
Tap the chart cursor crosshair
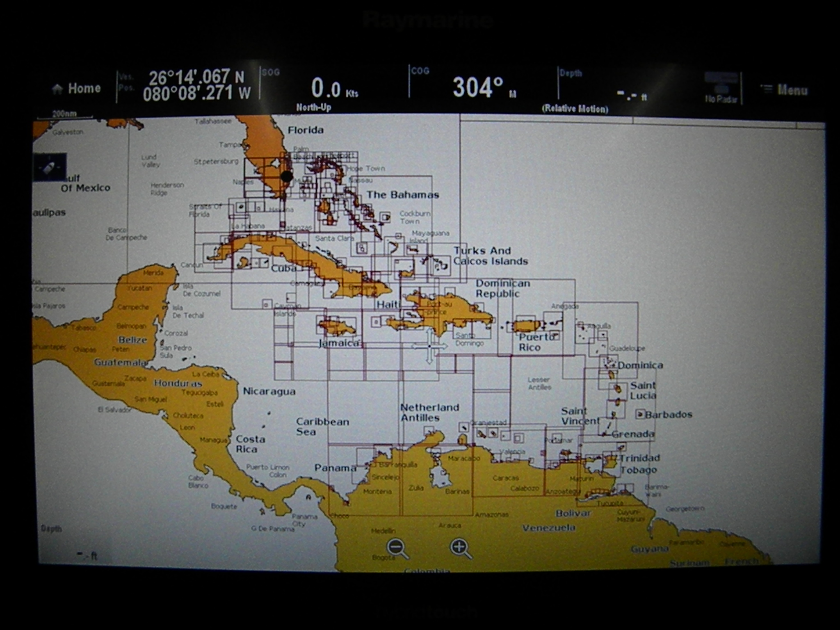tap(429, 347)
